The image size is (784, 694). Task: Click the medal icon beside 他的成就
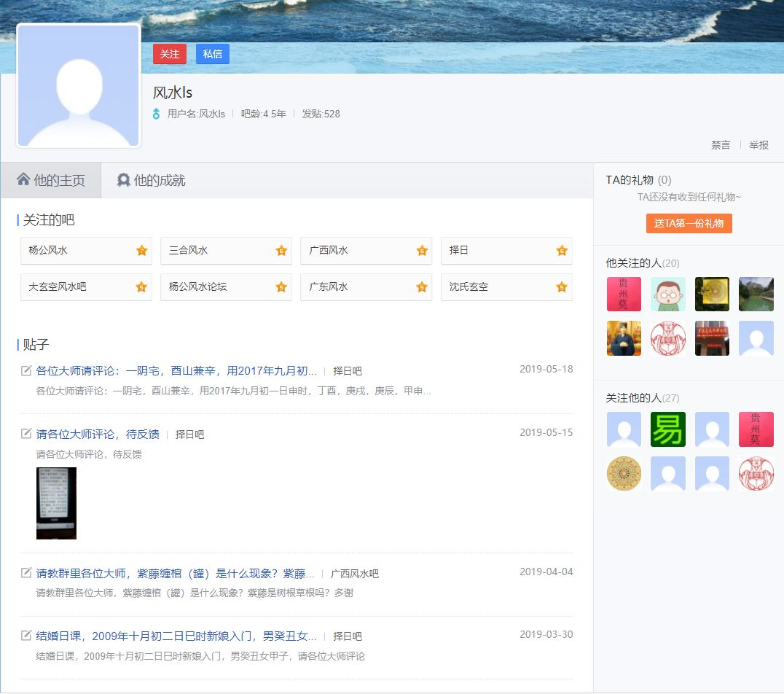123,180
